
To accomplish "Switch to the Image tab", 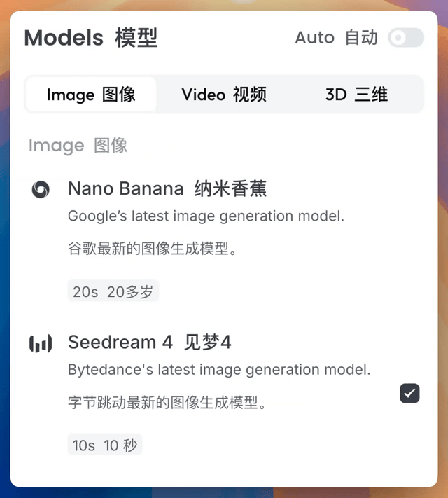I will (x=91, y=95).
